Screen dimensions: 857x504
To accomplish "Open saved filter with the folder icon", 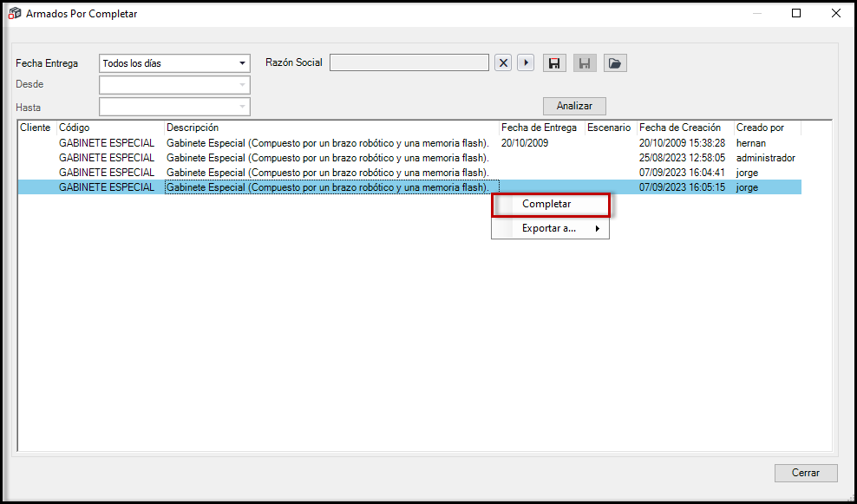I will (615, 62).
